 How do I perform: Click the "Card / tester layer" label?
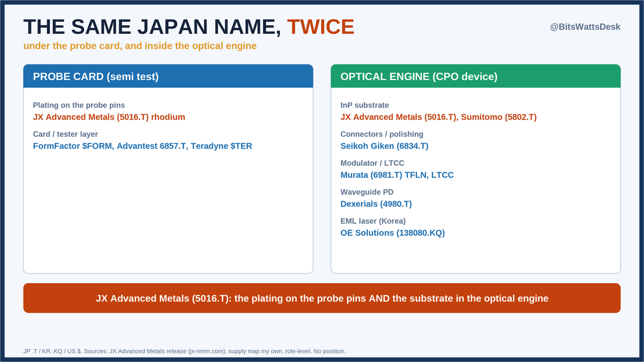pos(65,134)
